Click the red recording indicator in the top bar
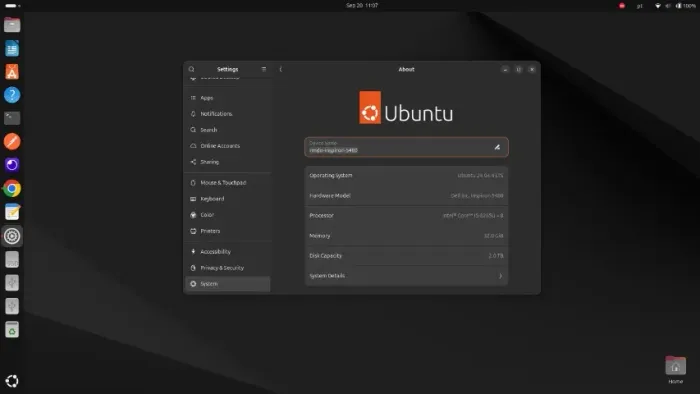Screen dimensions: 700x394 pyautogui.click(x=622, y=6)
